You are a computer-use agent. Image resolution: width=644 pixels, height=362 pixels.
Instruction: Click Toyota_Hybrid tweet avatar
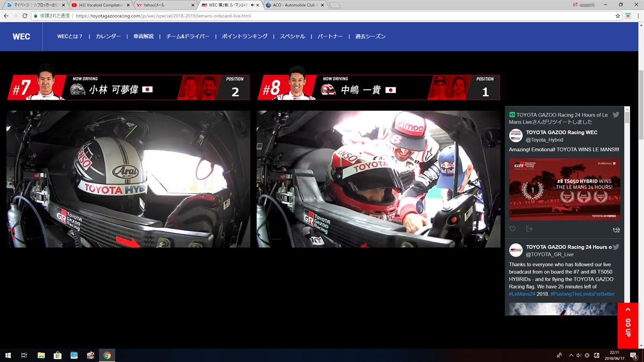[x=516, y=135]
